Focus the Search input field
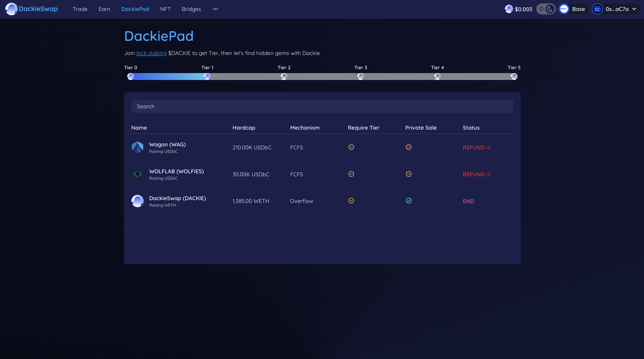644x359 pixels. pyautogui.click(x=322, y=106)
